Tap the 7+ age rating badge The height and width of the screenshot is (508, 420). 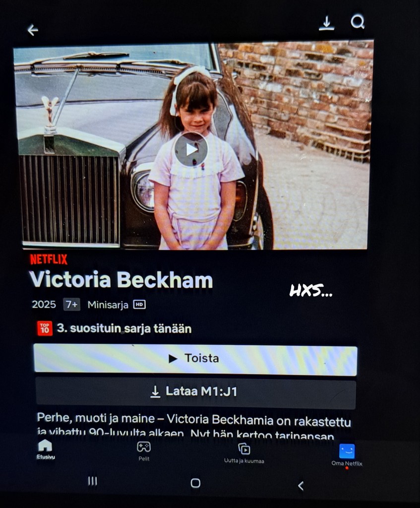pyautogui.click(x=71, y=305)
